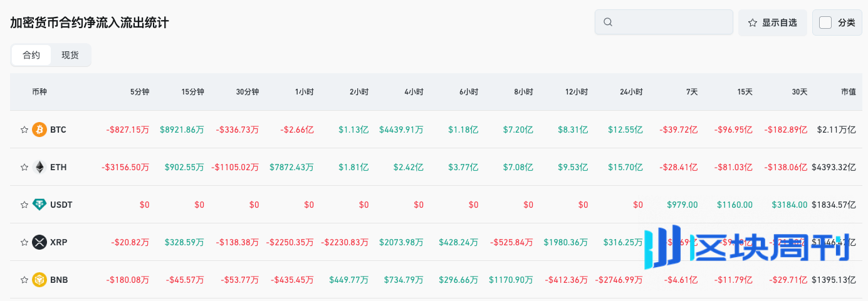The width and height of the screenshot is (868, 301).
Task: Sort by the 市值 column header
Action: tap(849, 92)
